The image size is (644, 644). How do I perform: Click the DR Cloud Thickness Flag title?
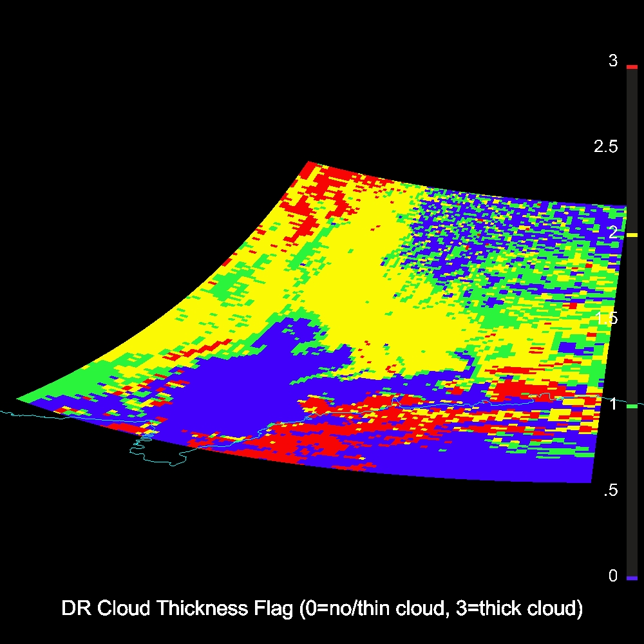pyautogui.click(x=322, y=609)
